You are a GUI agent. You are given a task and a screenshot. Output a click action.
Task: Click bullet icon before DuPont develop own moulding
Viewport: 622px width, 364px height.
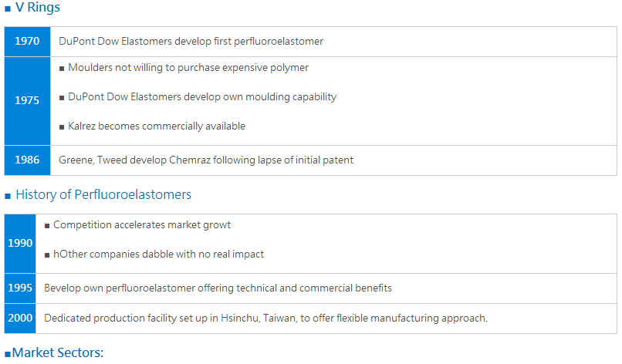62,98
